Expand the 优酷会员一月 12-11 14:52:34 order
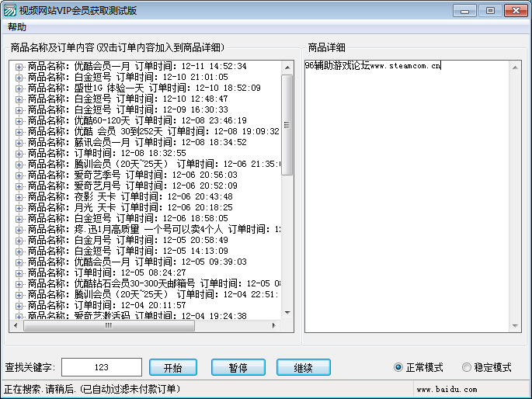 (x=19, y=67)
